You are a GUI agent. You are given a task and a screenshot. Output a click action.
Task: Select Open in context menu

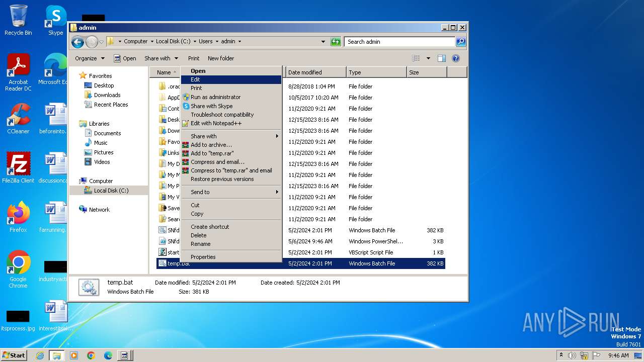tap(231, 71)
